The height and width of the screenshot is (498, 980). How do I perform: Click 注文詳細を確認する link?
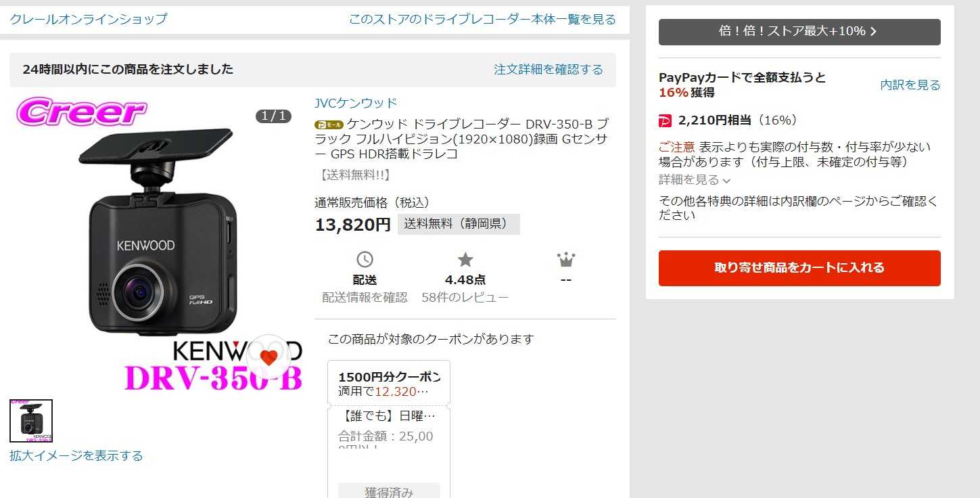(549, 70)
